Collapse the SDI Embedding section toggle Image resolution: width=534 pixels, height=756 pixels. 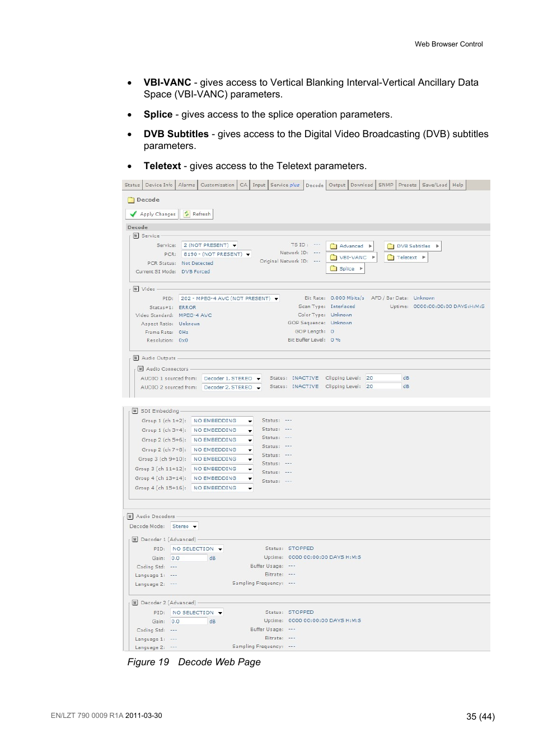[135, 410]
